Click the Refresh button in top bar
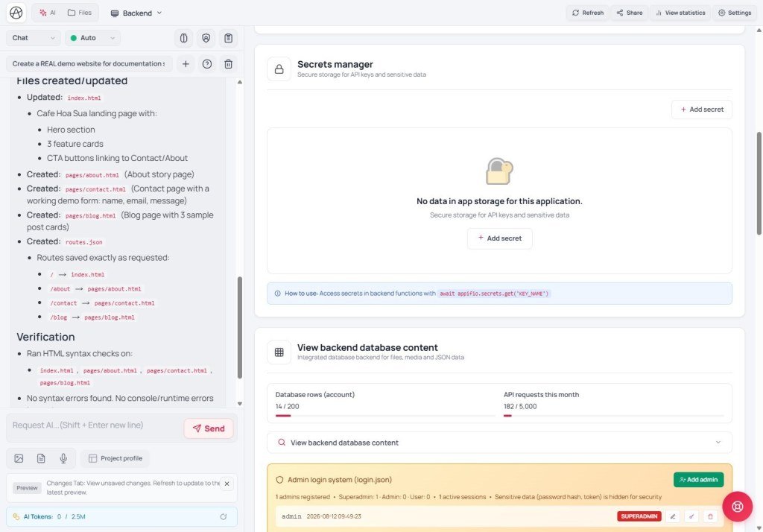This screenshot has height=532, width=763. pos(588,13)
